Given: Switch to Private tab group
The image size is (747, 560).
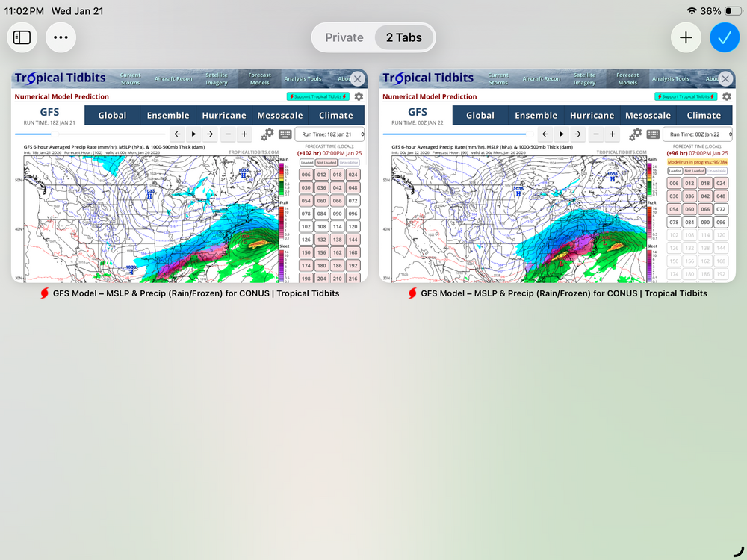Looking at the screenshot, I should tap(344, 37).
